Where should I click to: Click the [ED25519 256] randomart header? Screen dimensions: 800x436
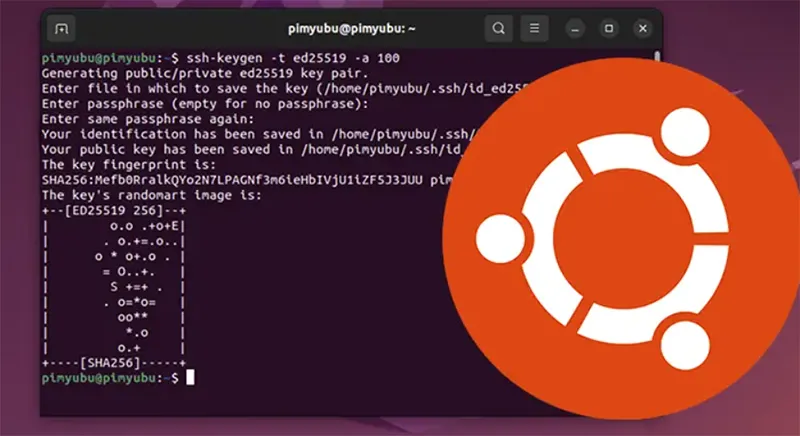click(114, 211)
